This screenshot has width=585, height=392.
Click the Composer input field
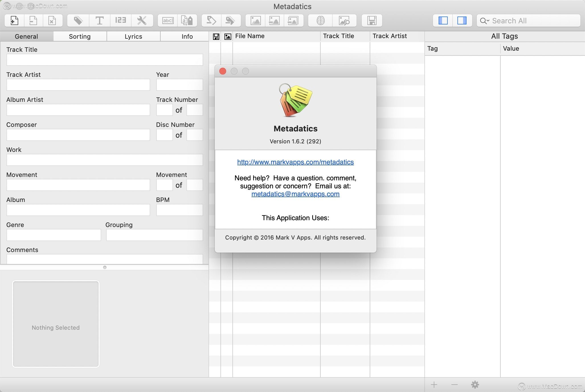[x=78, y=135]
